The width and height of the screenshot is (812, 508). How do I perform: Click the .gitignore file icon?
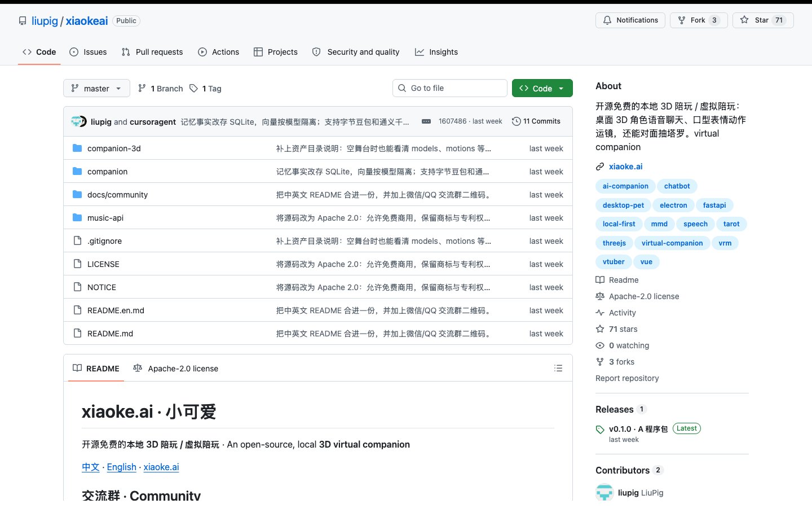tap(77, 241)
